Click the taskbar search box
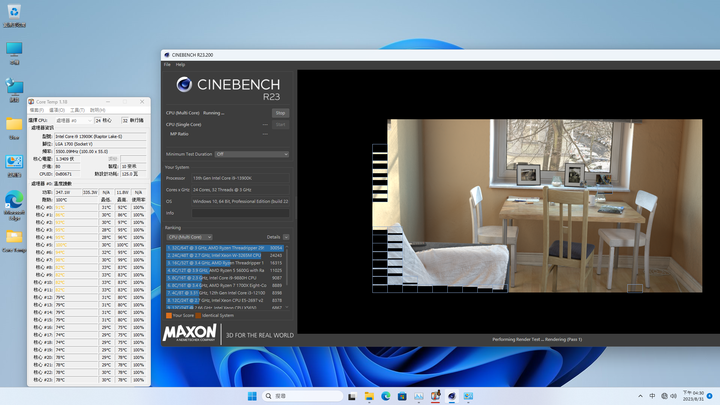This screenshot has width=720, height=405. pos(303,396)
